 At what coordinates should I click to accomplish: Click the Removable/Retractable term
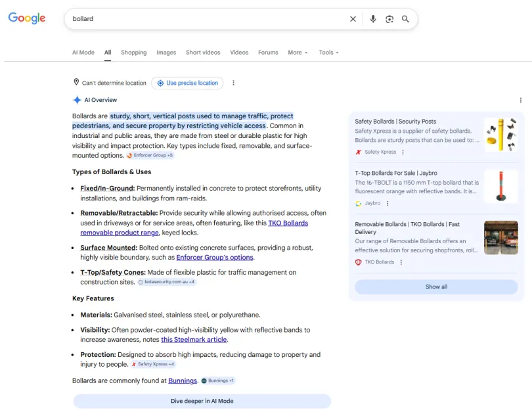click(x=119, y=213)
